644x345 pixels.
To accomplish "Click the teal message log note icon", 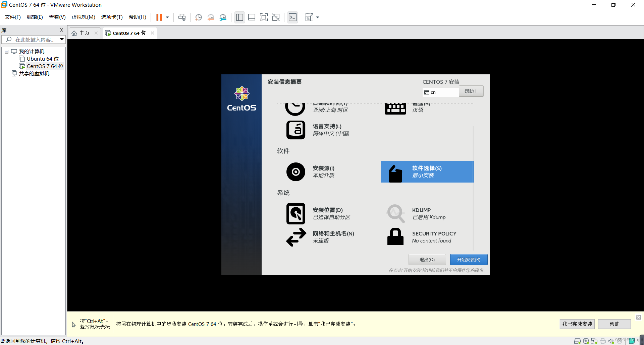I will coord(632,341).
